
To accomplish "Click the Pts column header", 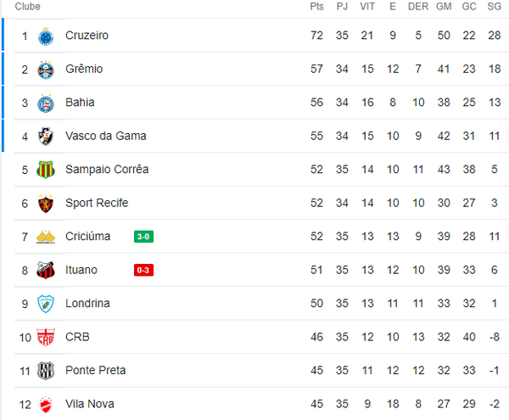I will coord(316,7).
